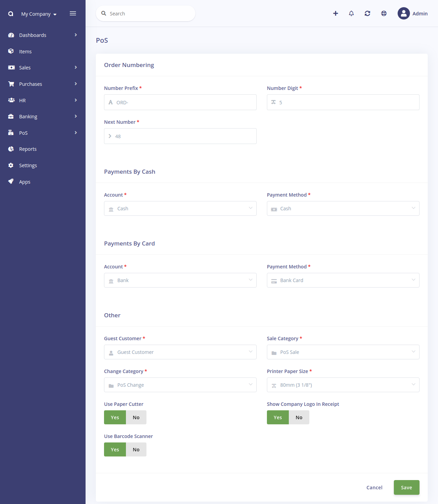Click the Items cube icon
The height and width of the screenshot is (504, 438).
tap(11, 51)
